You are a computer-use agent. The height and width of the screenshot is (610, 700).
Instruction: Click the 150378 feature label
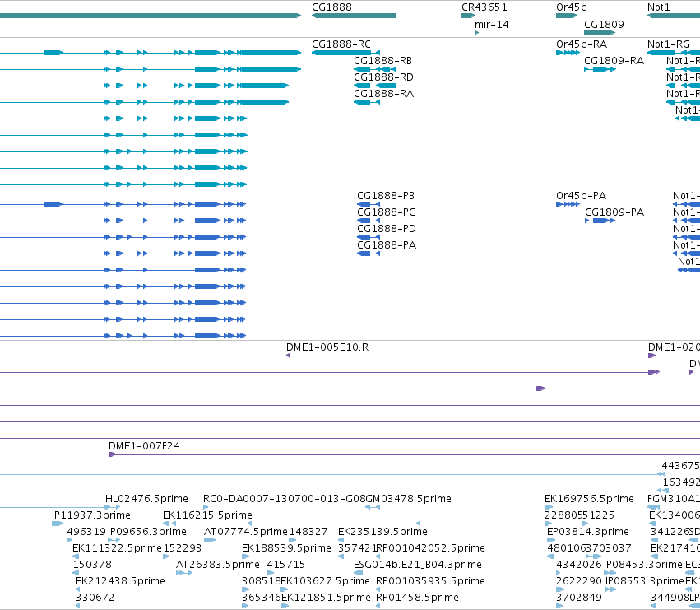click(x=92, y=565)
